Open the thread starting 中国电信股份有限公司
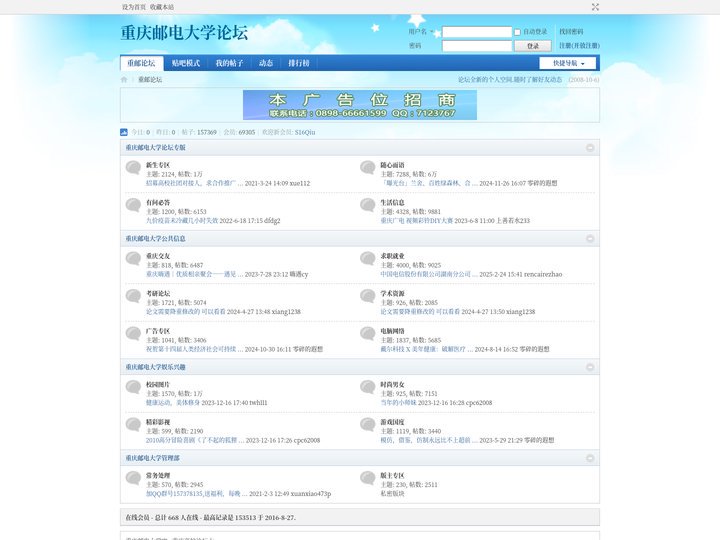Image resolution: width=720 pixels, height=540 pixels. (429, 274)
